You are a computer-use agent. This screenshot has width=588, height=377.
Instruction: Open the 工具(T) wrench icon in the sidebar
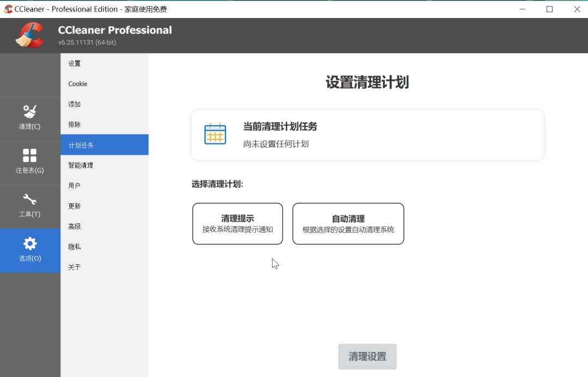click(x=30, y=206)
